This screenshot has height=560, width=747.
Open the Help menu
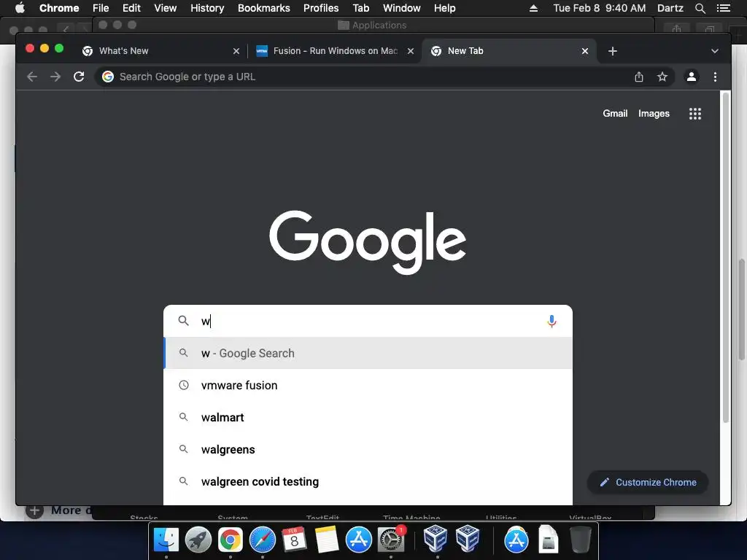pos(444,8)
